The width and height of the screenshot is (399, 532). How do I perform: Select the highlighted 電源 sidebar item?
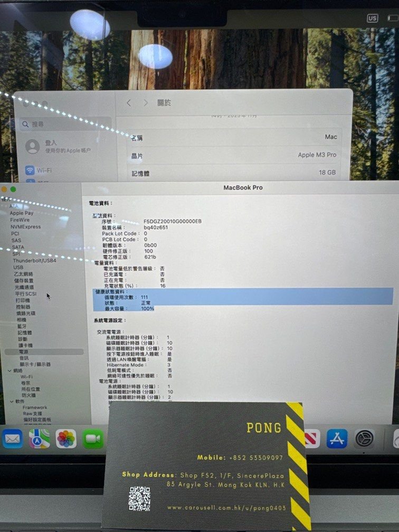click(44, 352)
